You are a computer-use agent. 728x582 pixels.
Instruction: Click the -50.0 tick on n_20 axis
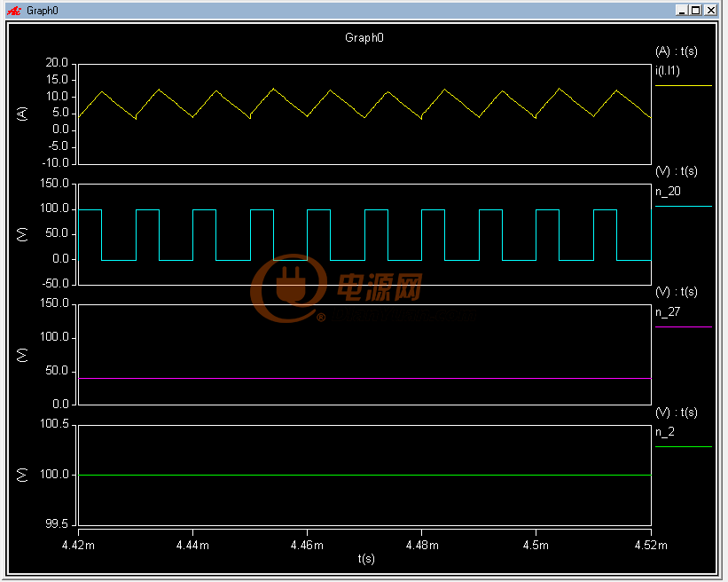55,283
